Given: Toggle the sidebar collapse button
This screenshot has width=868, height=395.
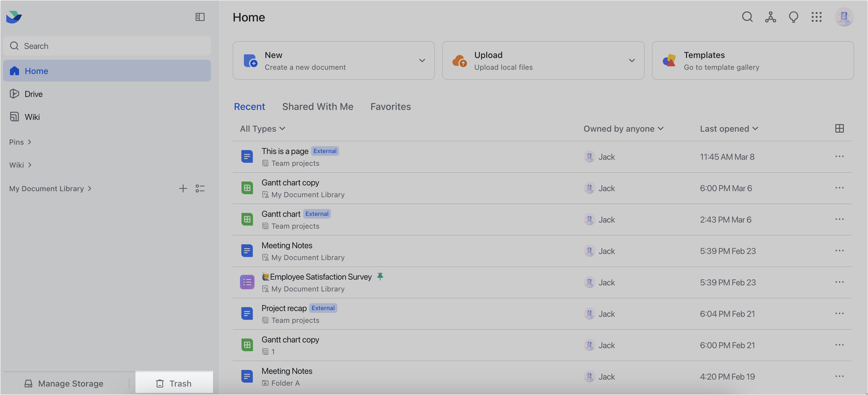Looking at the screenshot, I should (x=200, y=17).
